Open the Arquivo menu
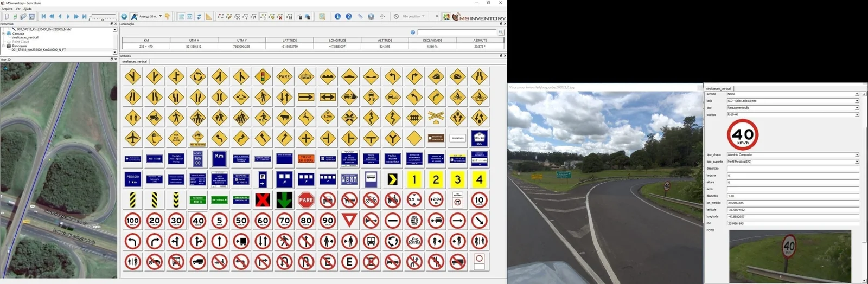Image resolution: width=868 pixels, height=284 pixels. coord(7,9)
